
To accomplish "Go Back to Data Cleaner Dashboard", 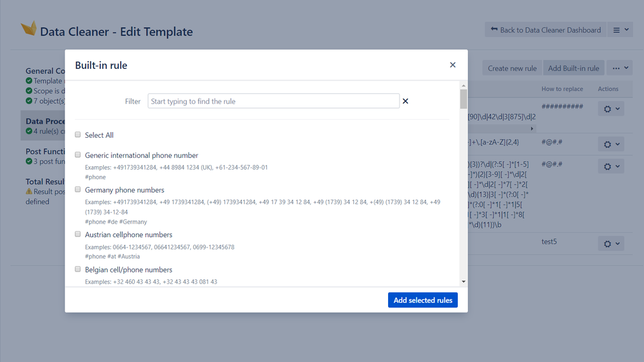I will pyautogui.click(x=545, y=30).
